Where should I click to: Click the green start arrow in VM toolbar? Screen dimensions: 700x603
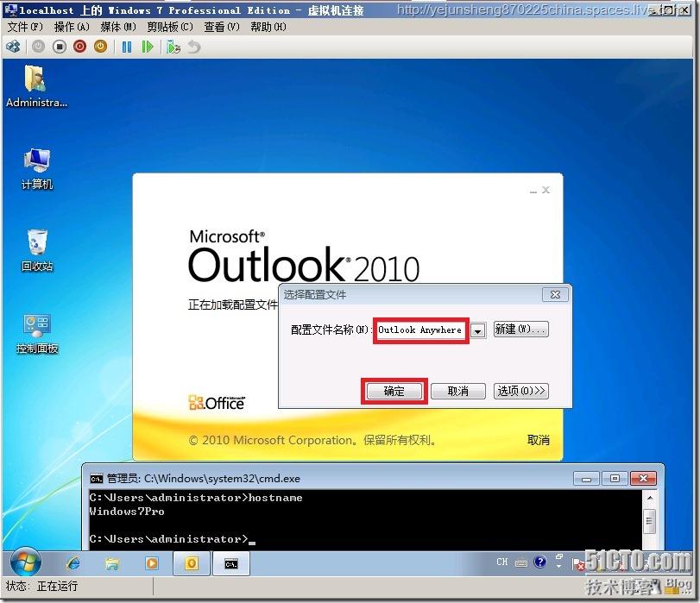click(146, 46)
